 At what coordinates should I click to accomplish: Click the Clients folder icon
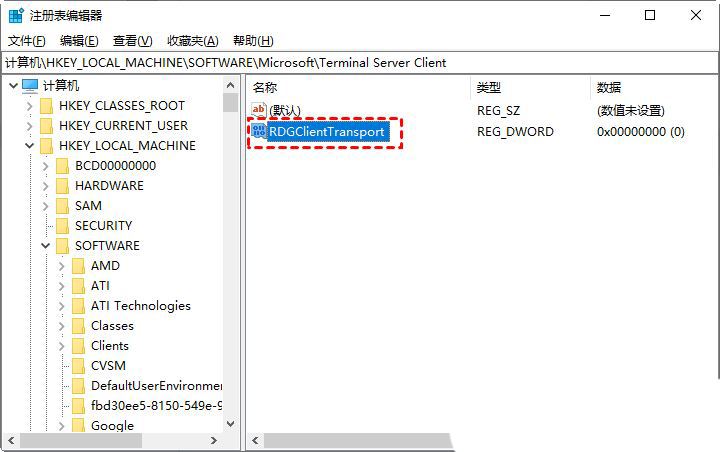79,346
